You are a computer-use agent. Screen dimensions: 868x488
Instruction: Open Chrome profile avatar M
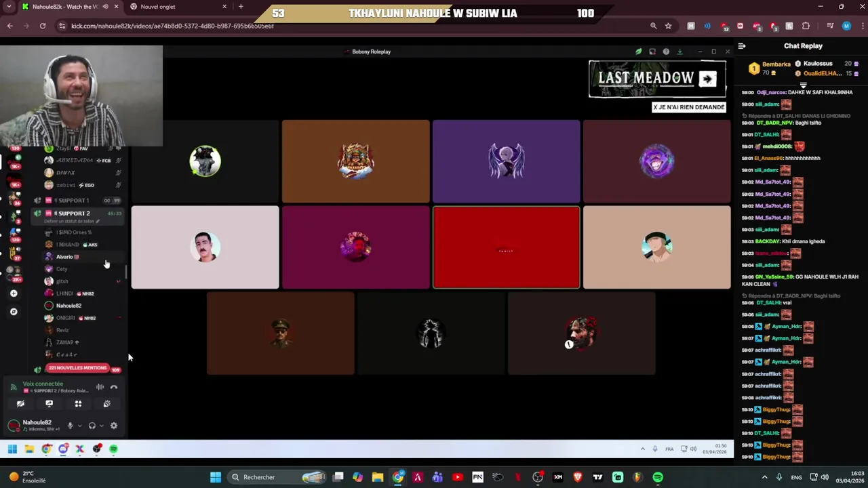pos(846,26)
